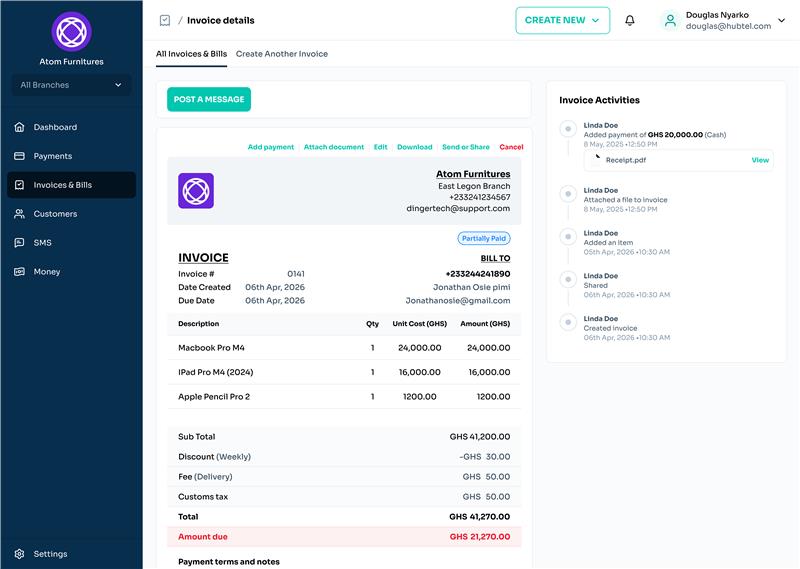Screen dimensions: 800x569
Task: Click Cancel link on the invoice
Action: [511, 147]
